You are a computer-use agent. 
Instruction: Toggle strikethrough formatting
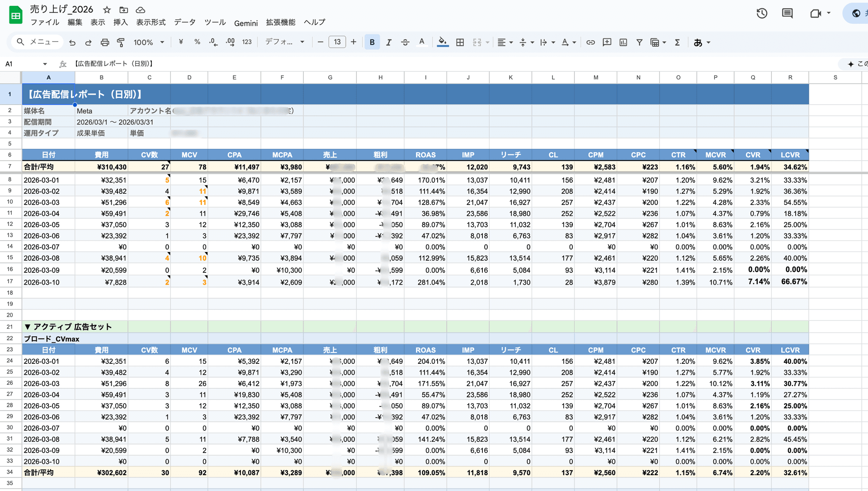click(405, 42)
